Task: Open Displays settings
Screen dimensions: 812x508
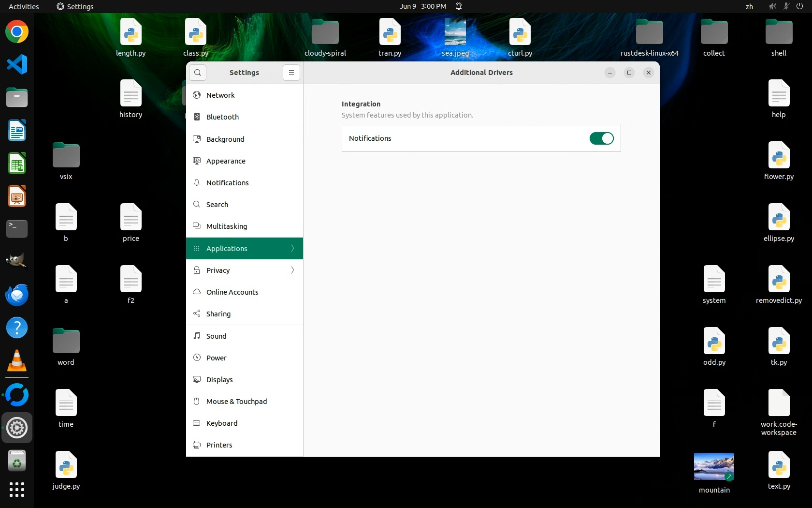Action: [219, 380]
